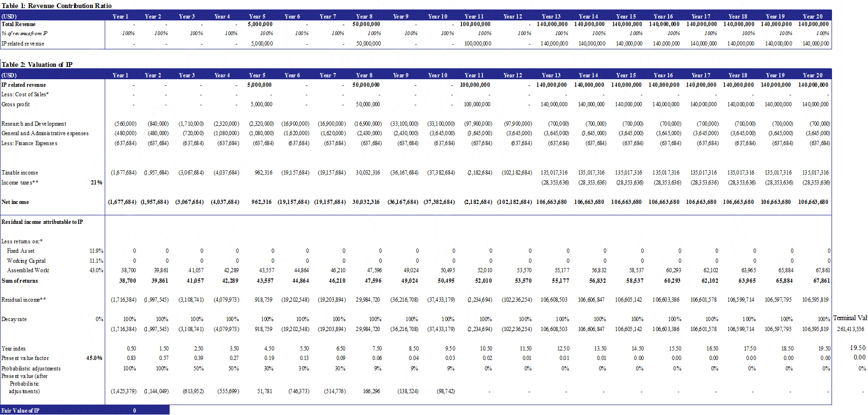This screenshot has width=868, height=415.
Task: Select the 'Probabilistic adjustments' row label
Action: click(31, 369)
